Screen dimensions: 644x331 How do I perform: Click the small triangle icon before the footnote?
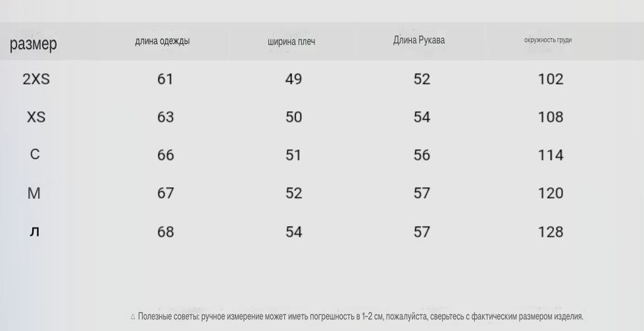click(x=133, y=317)
